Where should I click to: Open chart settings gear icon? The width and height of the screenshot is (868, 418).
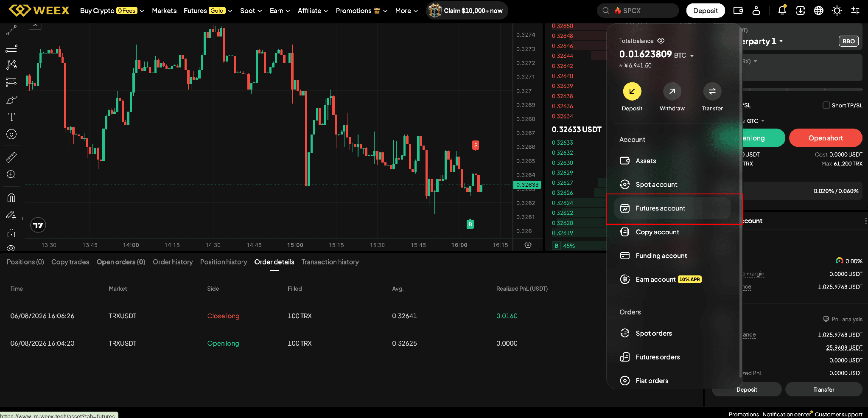pyautogui.click(x=528, y=245)
